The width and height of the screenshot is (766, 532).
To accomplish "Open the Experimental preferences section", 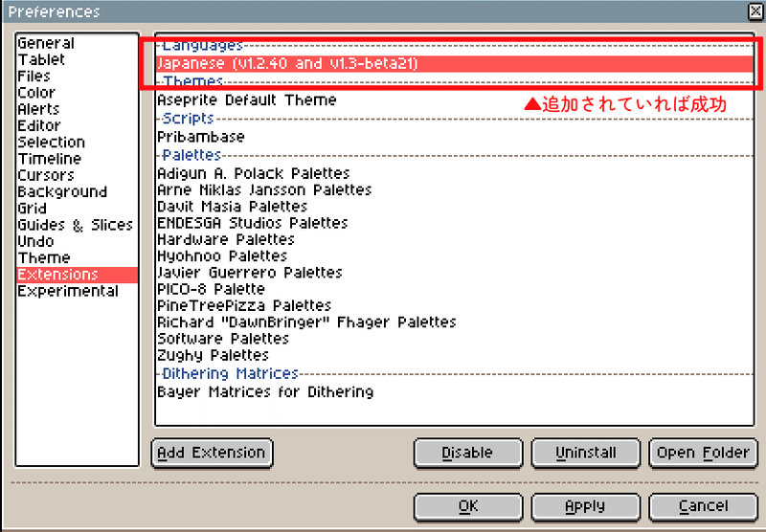I will [x=78, y=292].
